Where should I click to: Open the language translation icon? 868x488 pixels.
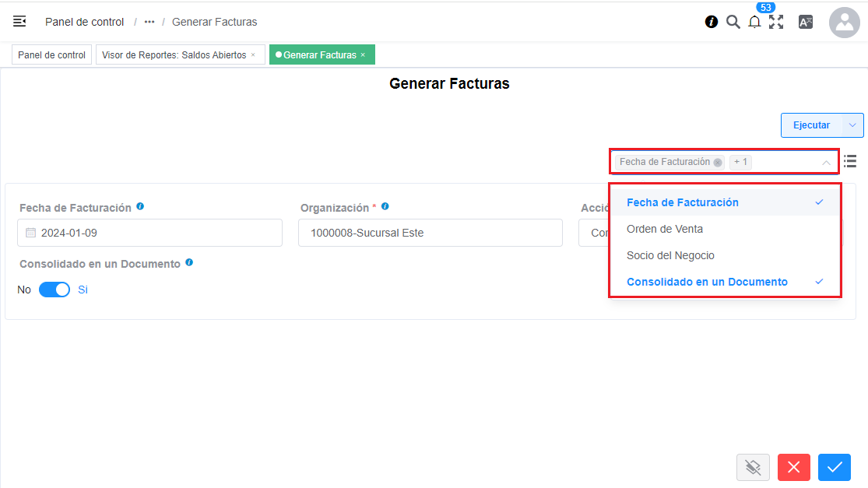coord(806,22)
